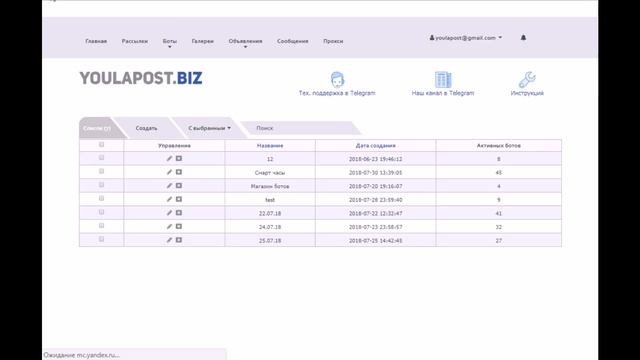Screen dimensions: 640x360
Task: Click the creation date for the "Смарт часы" list
Action: pyautogui.click(x=376, y=173)
